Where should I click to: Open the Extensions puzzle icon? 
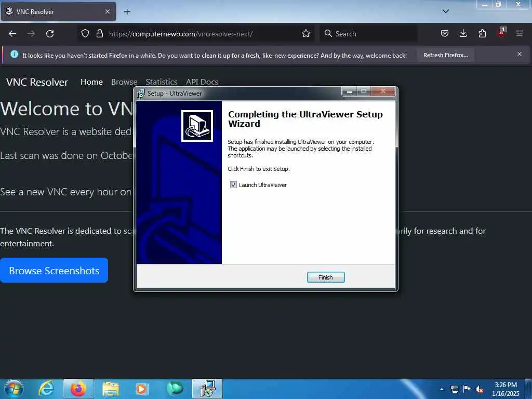tap(482, 33)
